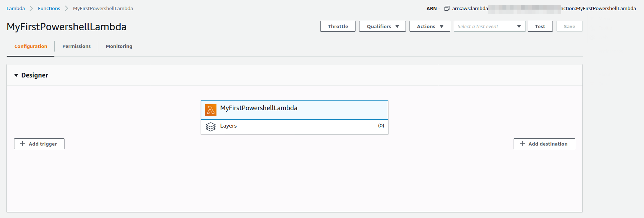The image size is (644, 218).
Task: Select the MyFirstPowershellLambda designer box title
Action: point(259,108)
